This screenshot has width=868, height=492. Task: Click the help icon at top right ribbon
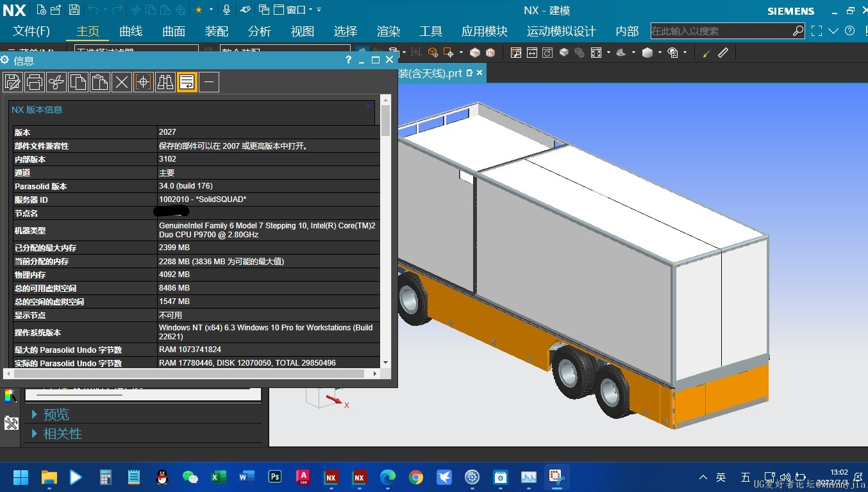pos(850,31)
